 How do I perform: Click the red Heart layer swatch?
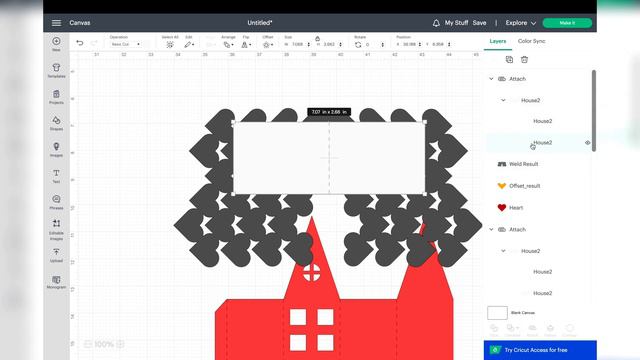point(502,208)
